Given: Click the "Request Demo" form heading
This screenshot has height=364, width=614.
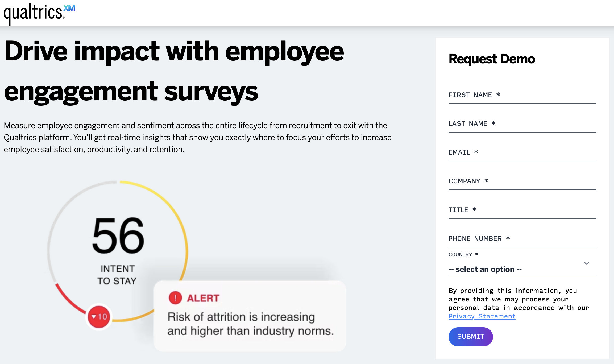Looking at the screenshot, I should 492,59.
